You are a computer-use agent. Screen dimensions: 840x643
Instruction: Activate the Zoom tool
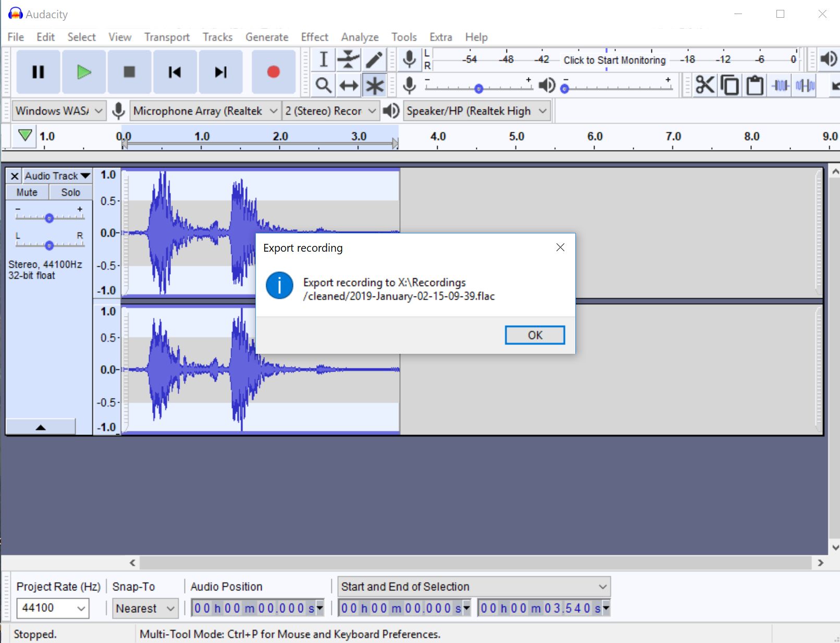click(x=323, y=85)
